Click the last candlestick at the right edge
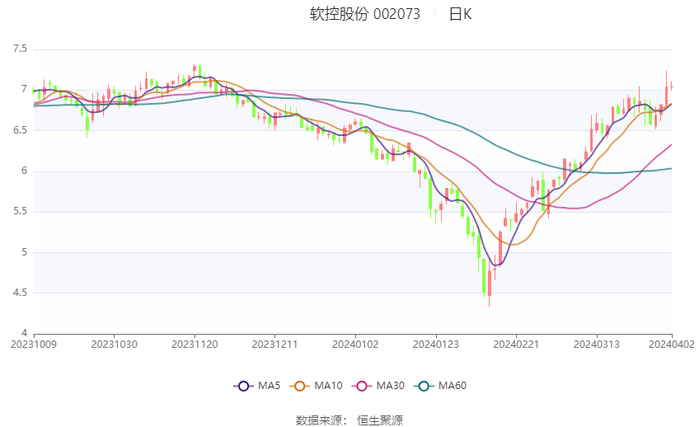This screenshot has width=700, height=427. tap(671, 86)
